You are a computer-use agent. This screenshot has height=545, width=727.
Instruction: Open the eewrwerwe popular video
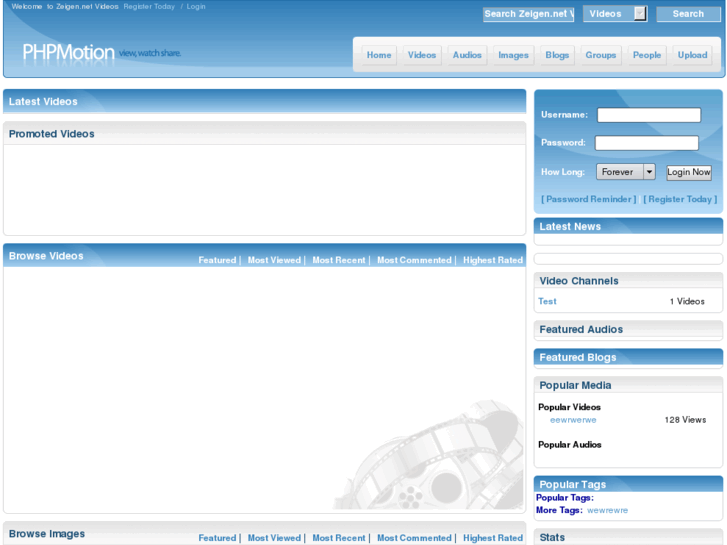[x=573, y=420]
